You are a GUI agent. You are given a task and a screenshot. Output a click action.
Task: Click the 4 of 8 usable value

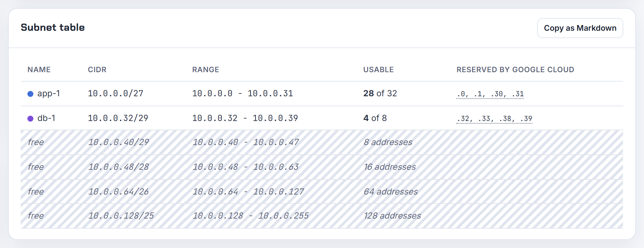point(375,118)
